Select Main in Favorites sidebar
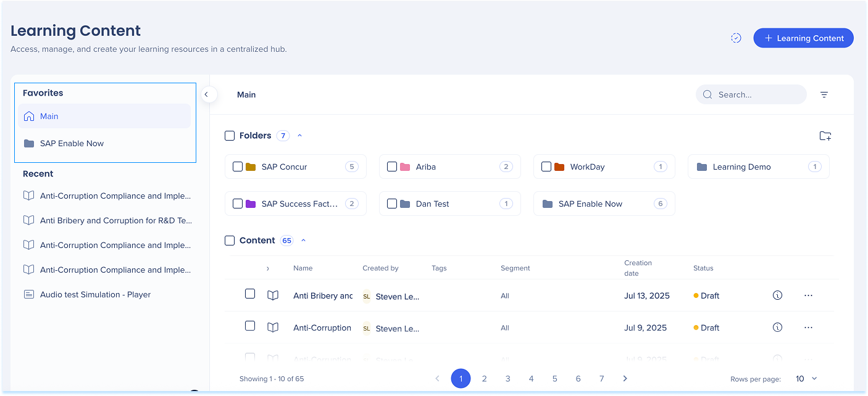The width and height of the screenshot is (868, 396). pyautogui.click(x=49, y=116)
